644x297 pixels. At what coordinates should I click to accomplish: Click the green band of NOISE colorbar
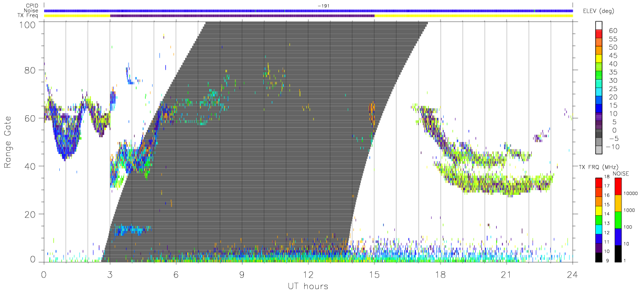point(617,220)
